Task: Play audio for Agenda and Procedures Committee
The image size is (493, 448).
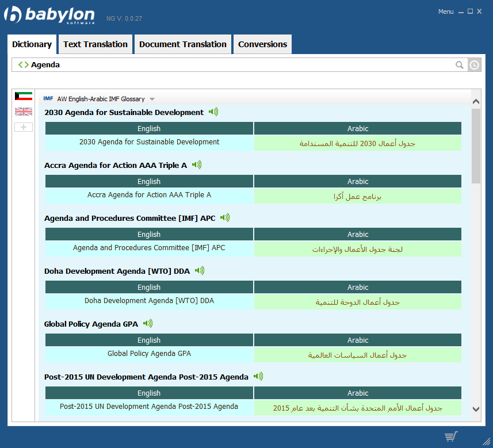Action: (x=225, y=218)
